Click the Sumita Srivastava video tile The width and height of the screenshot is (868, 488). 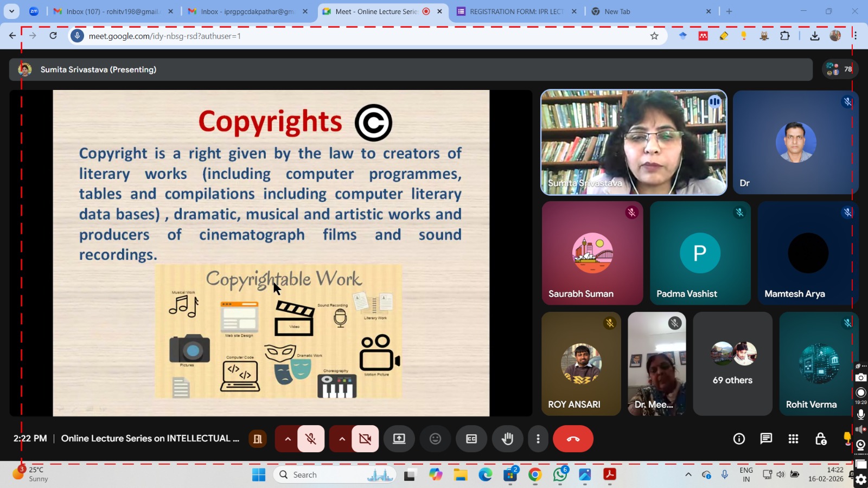click(x=634, y=142)
